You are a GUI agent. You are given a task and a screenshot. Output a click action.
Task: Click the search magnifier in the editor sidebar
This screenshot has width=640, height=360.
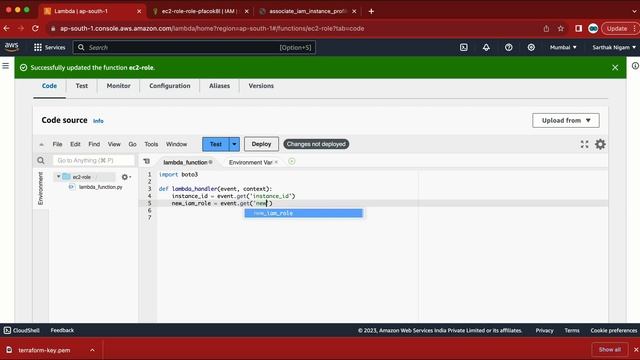(x=40, y=160)
